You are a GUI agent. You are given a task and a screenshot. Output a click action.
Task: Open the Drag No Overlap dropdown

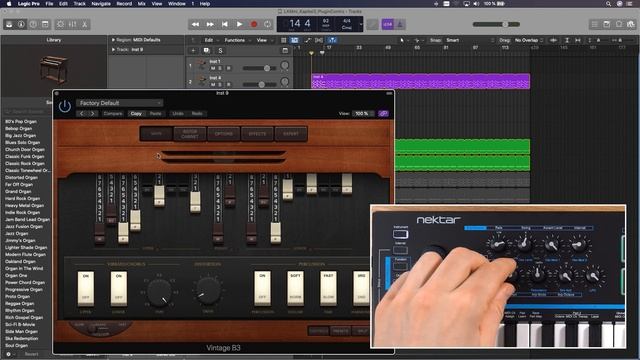[529, 40]
